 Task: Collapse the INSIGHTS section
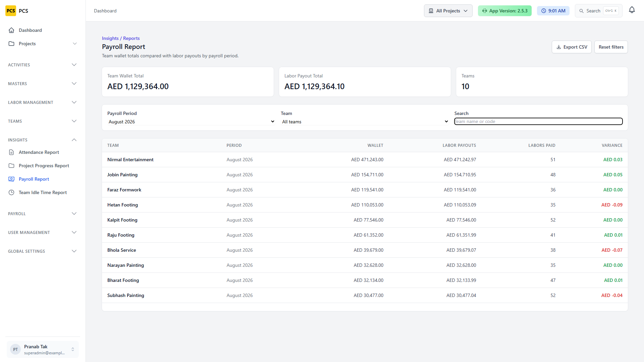(x=43, y=140)
